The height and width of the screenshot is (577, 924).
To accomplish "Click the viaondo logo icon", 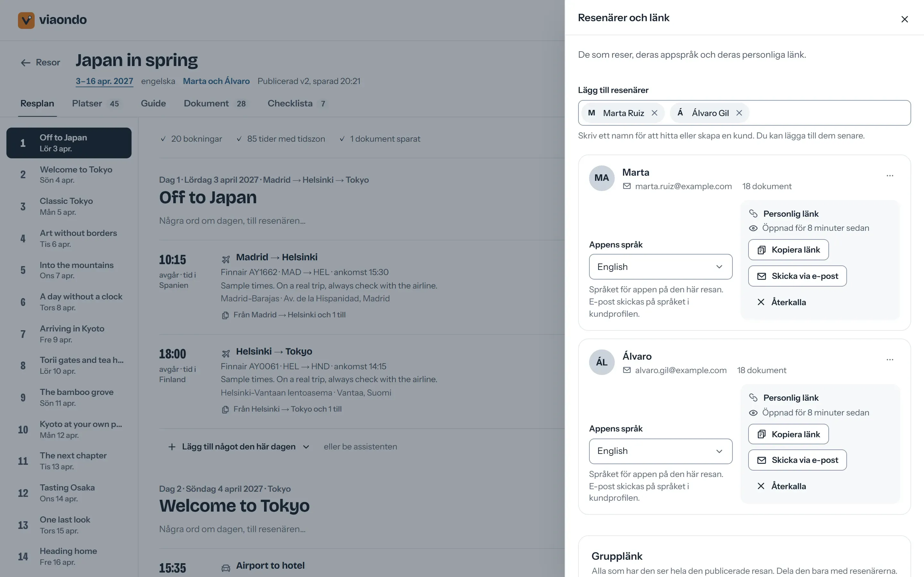I will click(x=26, y=20).
